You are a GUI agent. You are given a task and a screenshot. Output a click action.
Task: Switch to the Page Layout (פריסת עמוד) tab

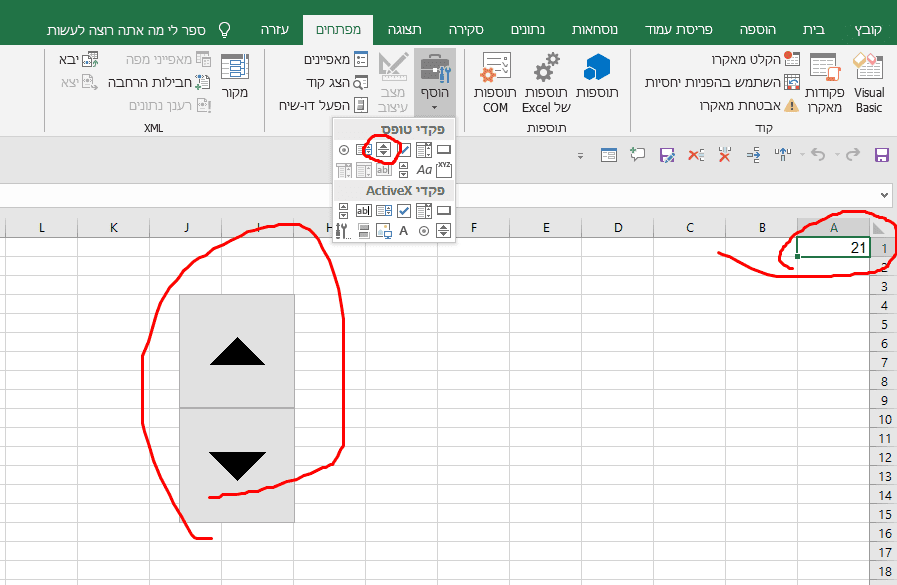(x=678, y=30)
